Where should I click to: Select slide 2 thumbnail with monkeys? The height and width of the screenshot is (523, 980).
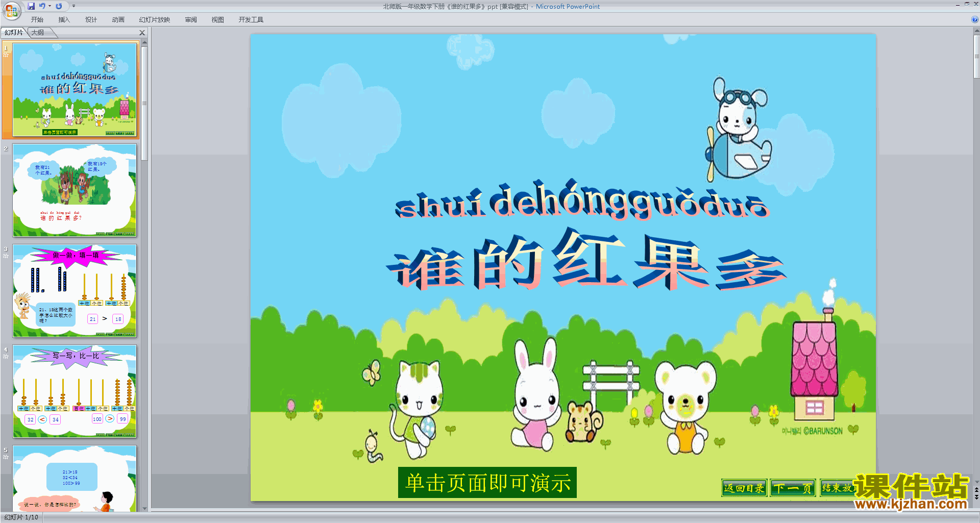pos(75,190)
